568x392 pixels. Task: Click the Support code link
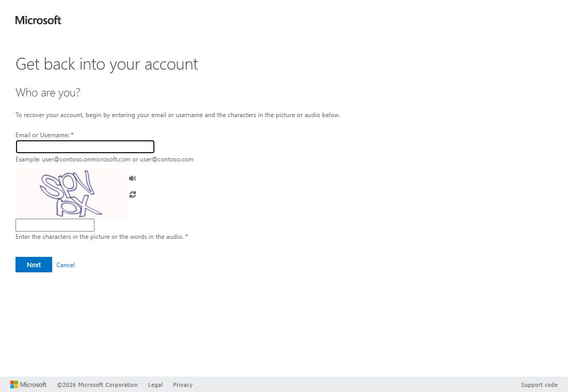coord(539,385)
